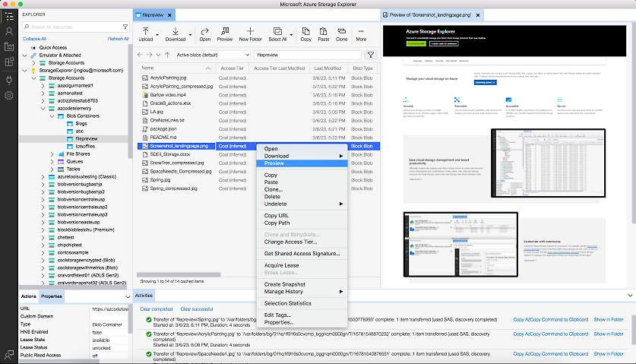Open settings gear in the left sidebar
Screen dimensions: 636x364
pyautogui.click(x=9, y=96)
